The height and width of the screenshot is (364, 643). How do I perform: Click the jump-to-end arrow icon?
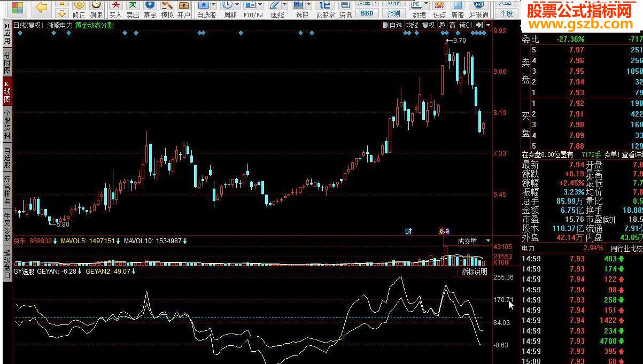point(479,25)
